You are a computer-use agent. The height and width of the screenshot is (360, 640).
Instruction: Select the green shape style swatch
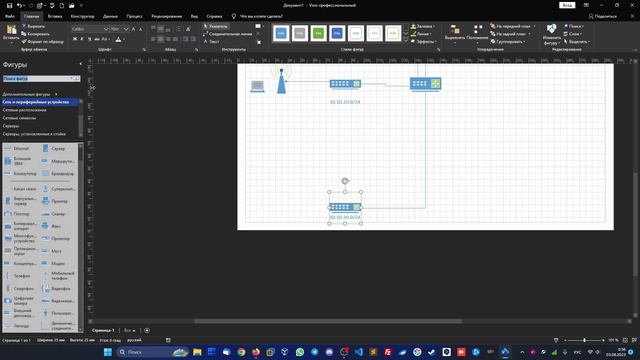318,33
